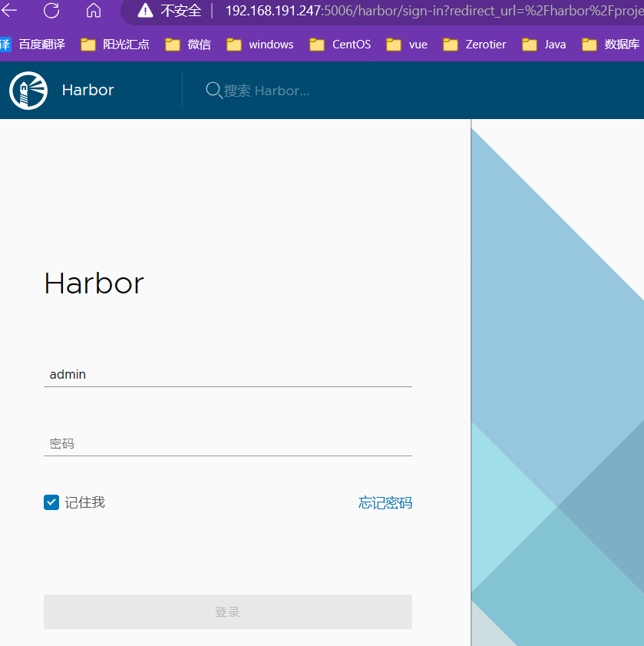Image resolution: width=644 pixels, height=646 pixels.
Task: Click the 密码 password field
Action: tap(228, 444)
